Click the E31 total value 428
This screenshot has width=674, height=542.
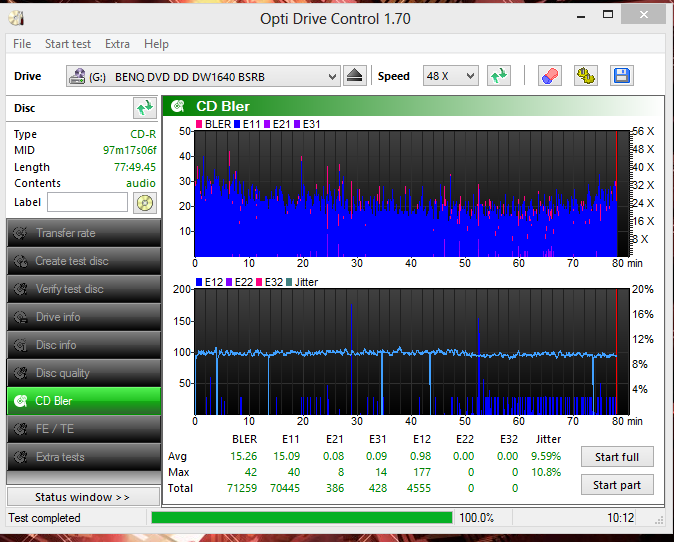tap(378, 488)
